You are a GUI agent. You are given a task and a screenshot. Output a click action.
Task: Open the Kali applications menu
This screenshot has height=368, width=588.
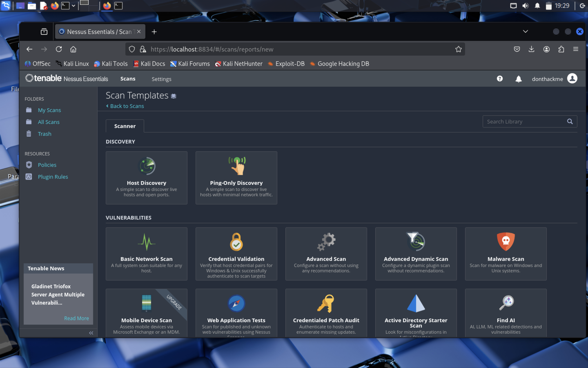6,6
